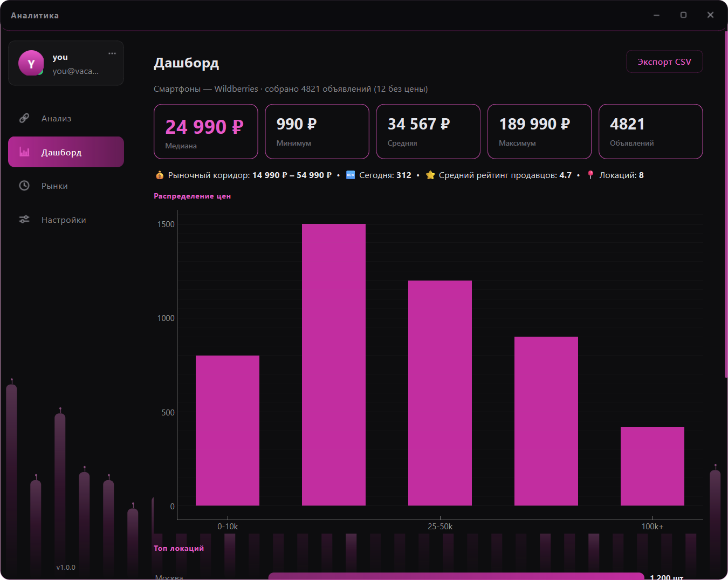The height and width of the screenshot is (580, 728).
Task: Go to the Анализ menu item
Action: click(x=66, y=118)
